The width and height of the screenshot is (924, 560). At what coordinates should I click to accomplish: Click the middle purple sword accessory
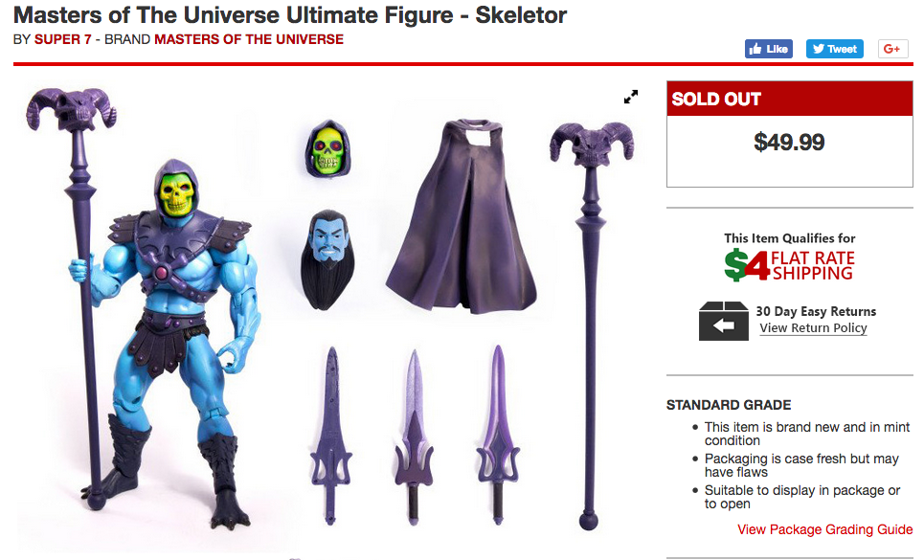[414, 437]
